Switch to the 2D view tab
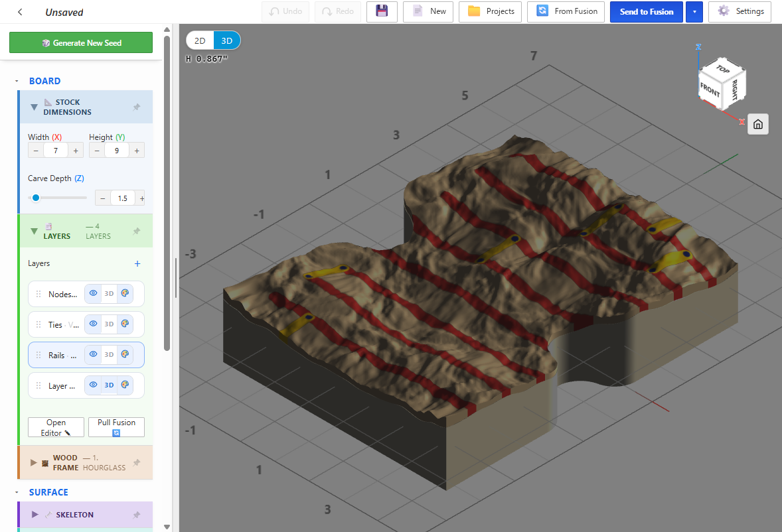This screenshot has height=532, width=782. coord(200,41)
